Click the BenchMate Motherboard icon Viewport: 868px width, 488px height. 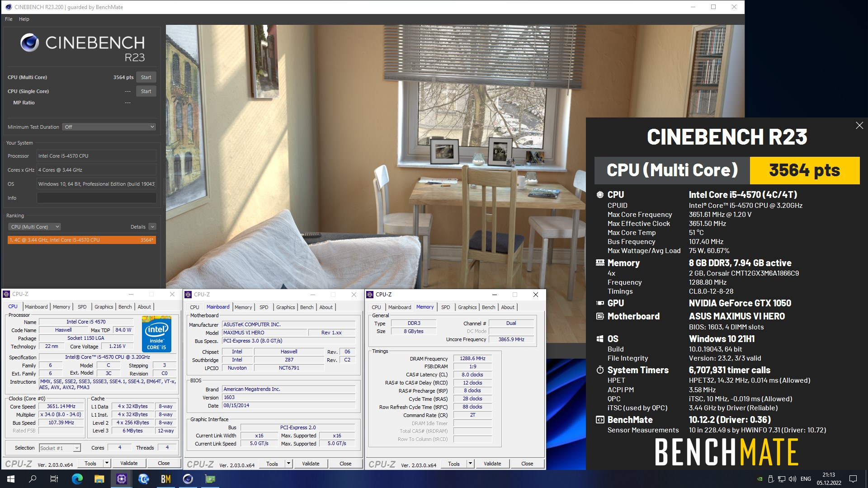(x=600, y=316)
